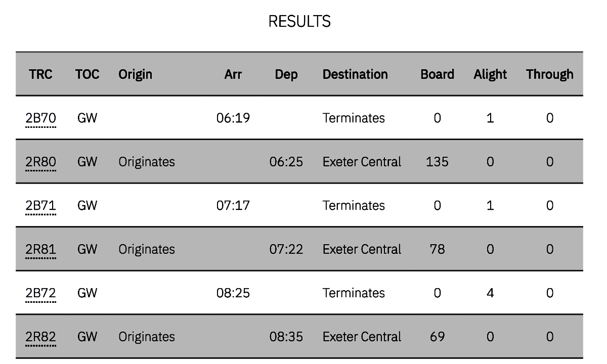Click the RESULTS heading

pyautogui.click(x=299, y=21)
